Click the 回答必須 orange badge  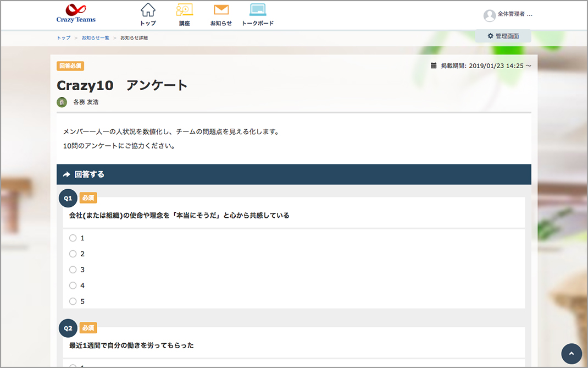coord(70,66)
